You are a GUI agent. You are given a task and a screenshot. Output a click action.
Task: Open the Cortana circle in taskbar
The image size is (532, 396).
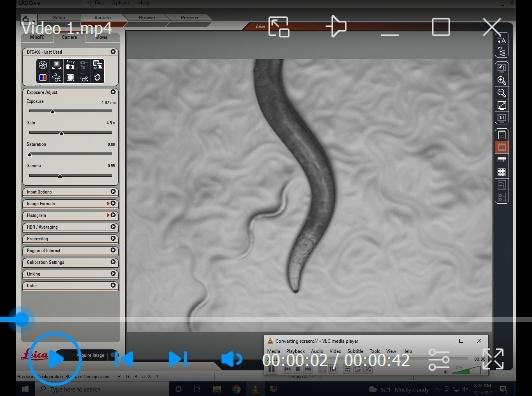(x=178, y=389)
